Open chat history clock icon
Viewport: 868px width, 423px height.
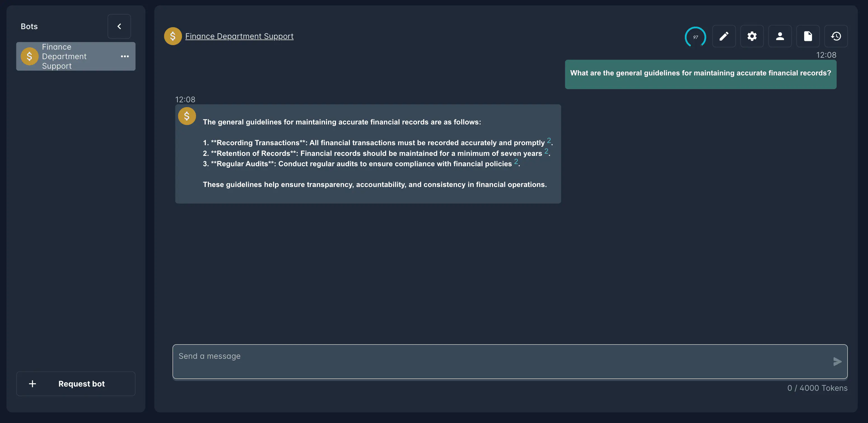(836, 36)
